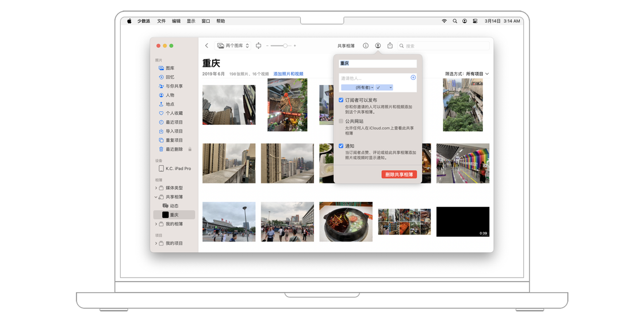Open the Apple menu
This screenshot has height=322, width=644.
pos(129,21)
